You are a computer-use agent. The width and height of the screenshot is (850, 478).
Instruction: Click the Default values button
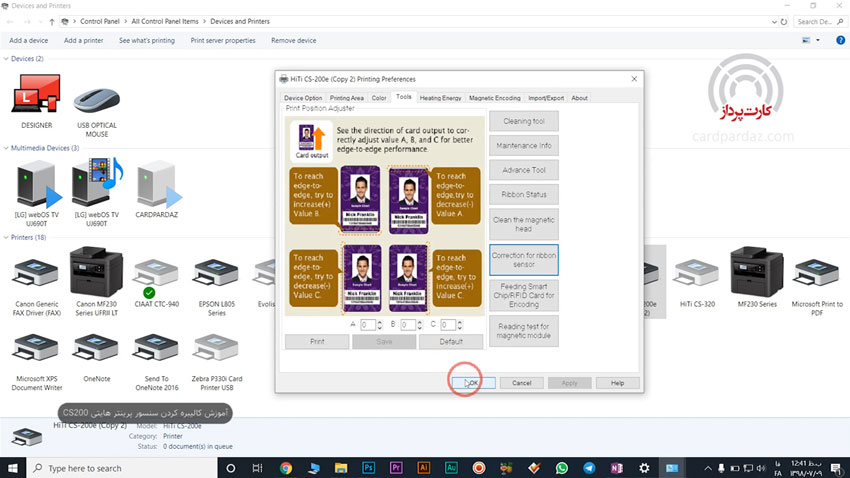click(x=450, y=341)
